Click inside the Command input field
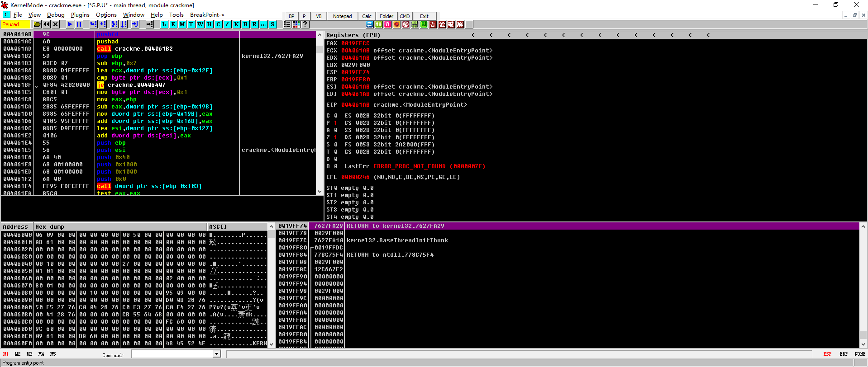Viewport: 868px width, 367px height. [x=172, y=354]
